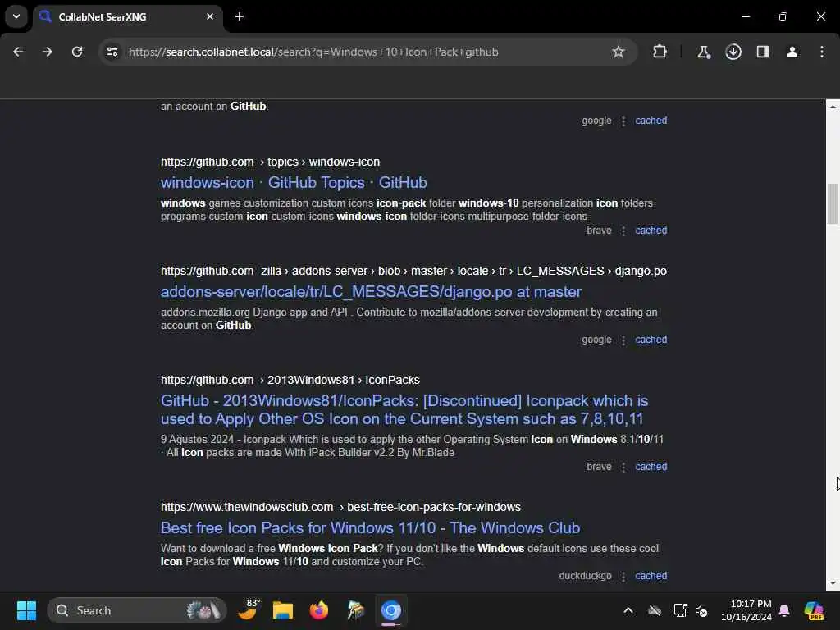Launch Firefox from the taskbar
This screenshot has width=840, height=630.
(x=319, y=610)
